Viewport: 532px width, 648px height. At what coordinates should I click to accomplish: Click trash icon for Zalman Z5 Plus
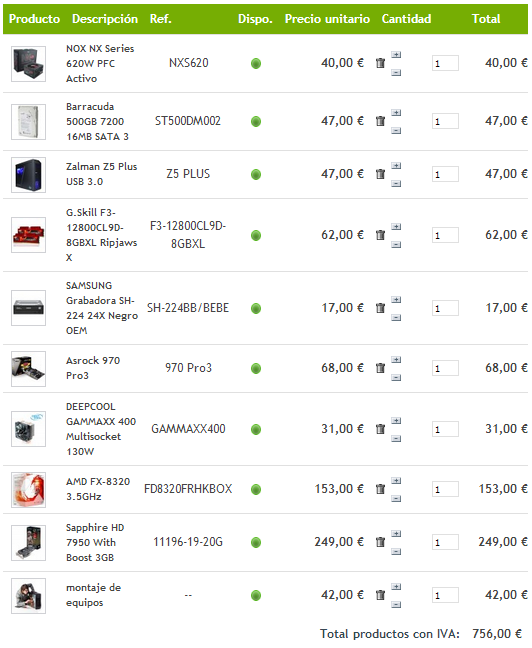[380, 174]
